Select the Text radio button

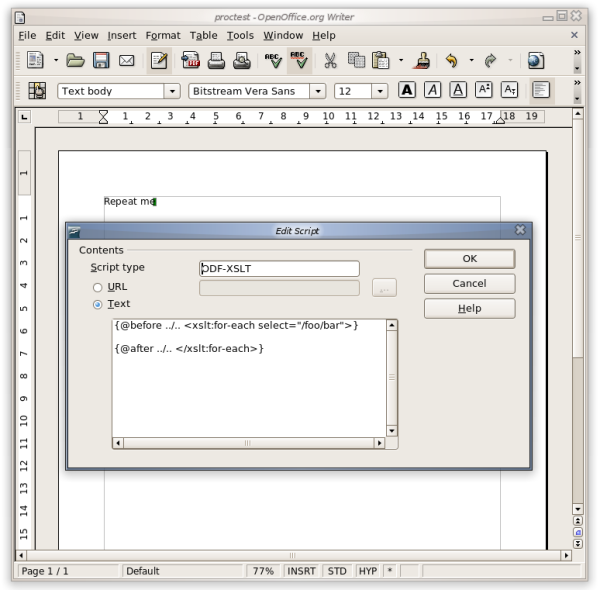[x=98, y=304]
